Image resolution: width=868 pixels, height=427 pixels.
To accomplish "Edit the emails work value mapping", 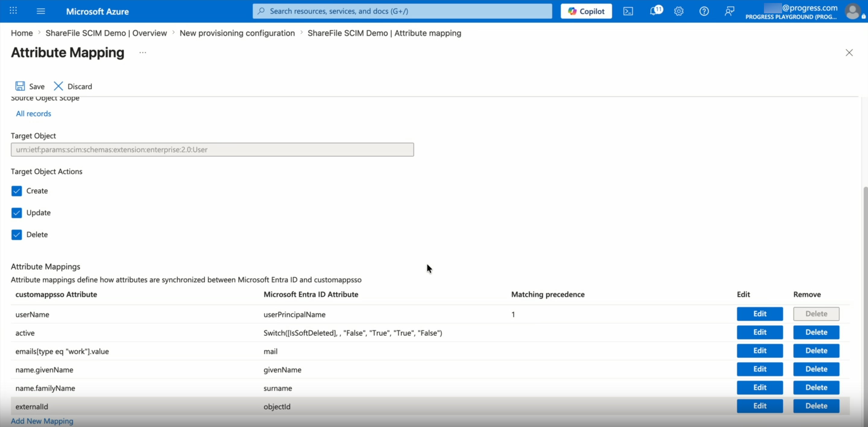I will (x=760, y=351).
